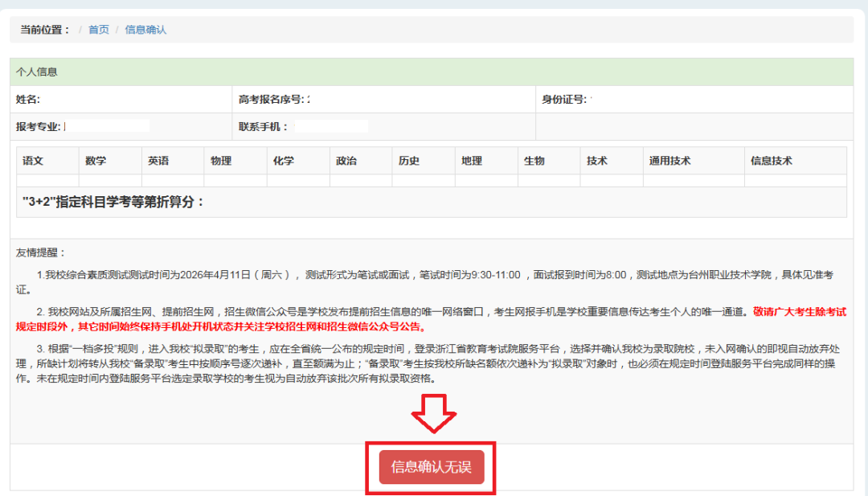The image size is (868, 496).
Task: Click the 联系手机 field value
Action: coord(331,126)
